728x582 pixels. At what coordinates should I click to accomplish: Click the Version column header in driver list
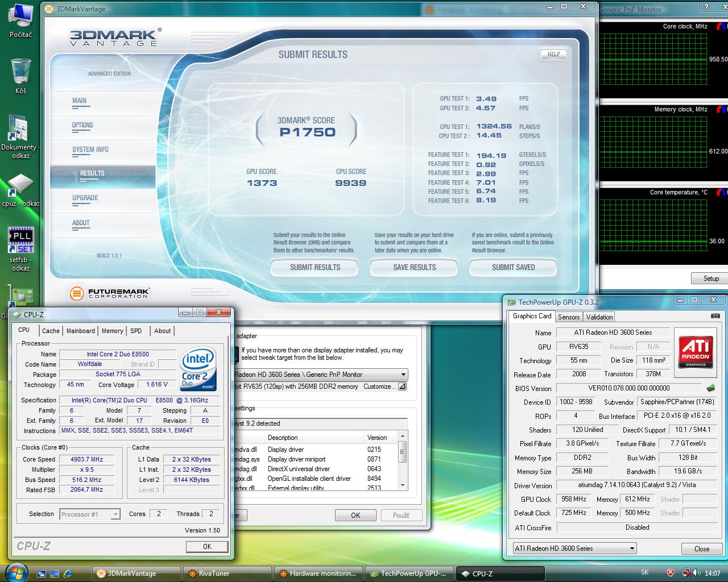coord(381,438)
